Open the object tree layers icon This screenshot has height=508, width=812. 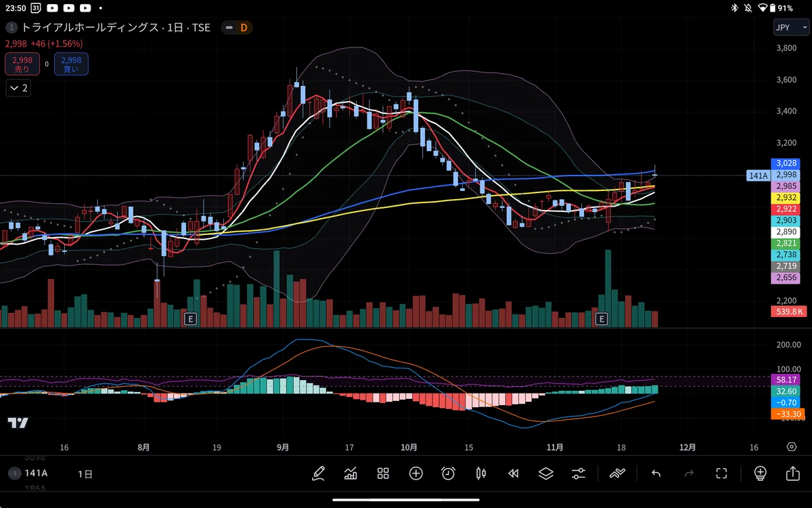(546, 473)
